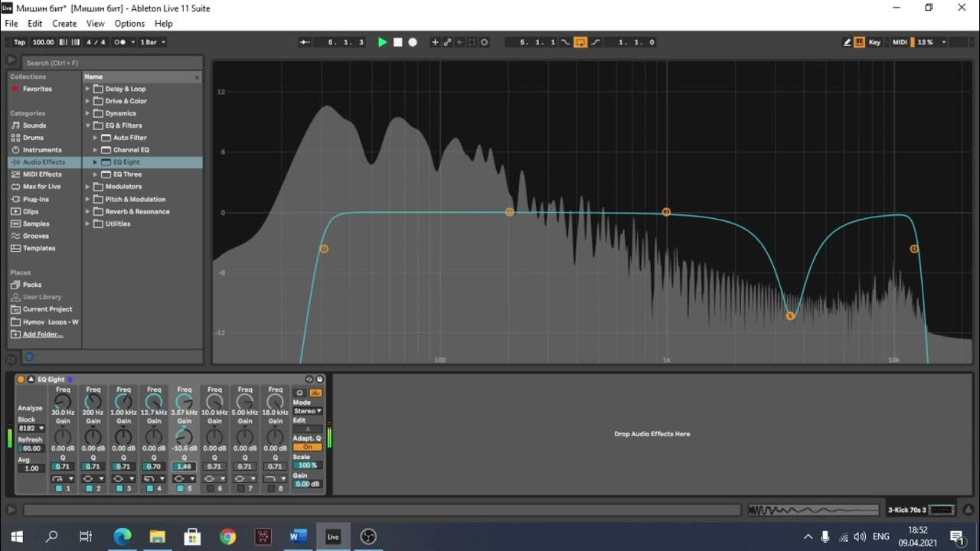The width and height of the screenshot is (980, 551).
Task: Expand the Delay & Loop folder
Action: pyautogui.click(x=87, y=89)
